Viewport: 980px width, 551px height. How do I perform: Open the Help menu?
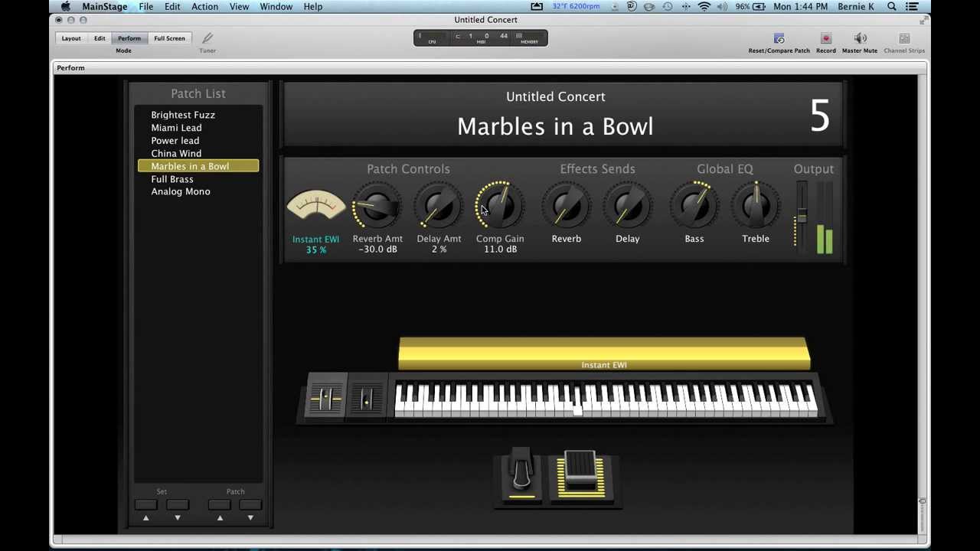click(x=313, y=6)
